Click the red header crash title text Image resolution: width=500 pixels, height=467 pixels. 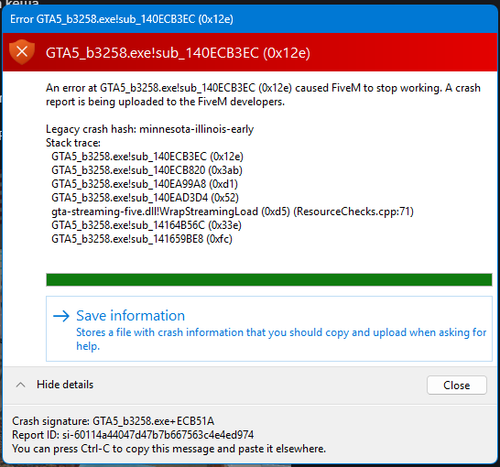click(x=178, y=53)
